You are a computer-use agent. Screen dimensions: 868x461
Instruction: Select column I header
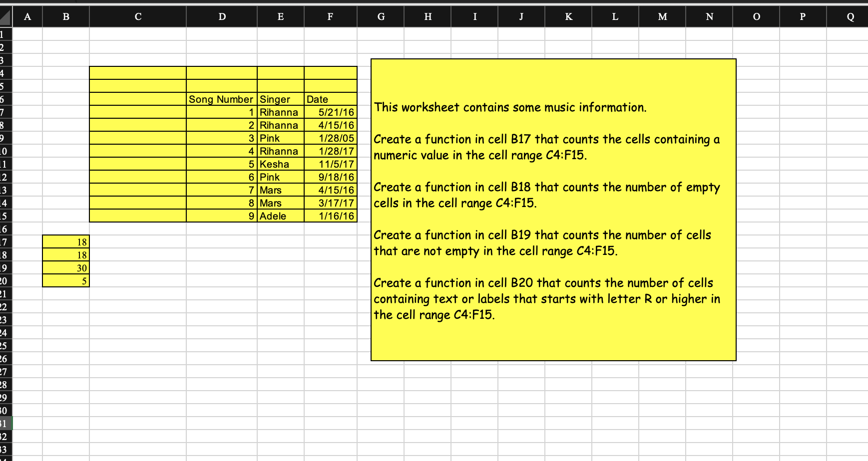(x=474, y=17)
